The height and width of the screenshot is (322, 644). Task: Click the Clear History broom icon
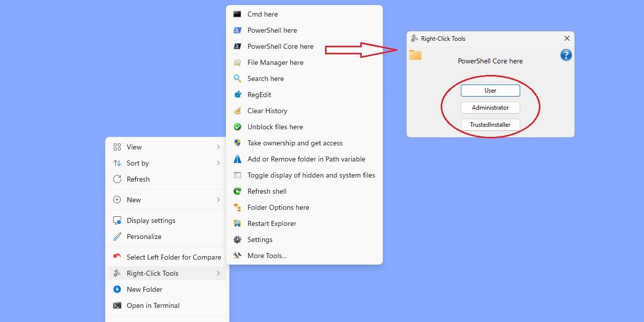237,111
